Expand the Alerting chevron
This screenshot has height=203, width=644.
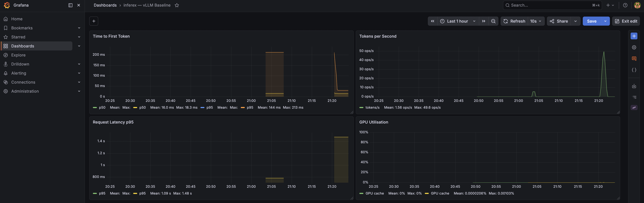tap(79, 73)
